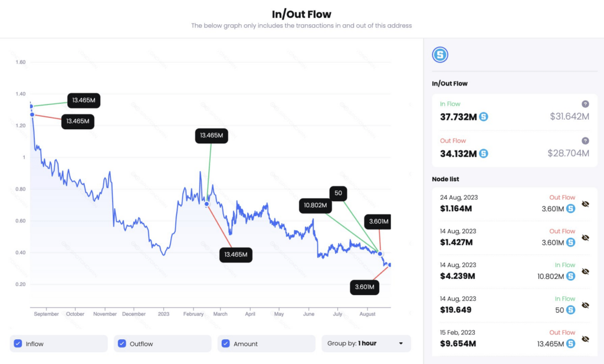Click the February 13.465M data point

click(206, 204)
